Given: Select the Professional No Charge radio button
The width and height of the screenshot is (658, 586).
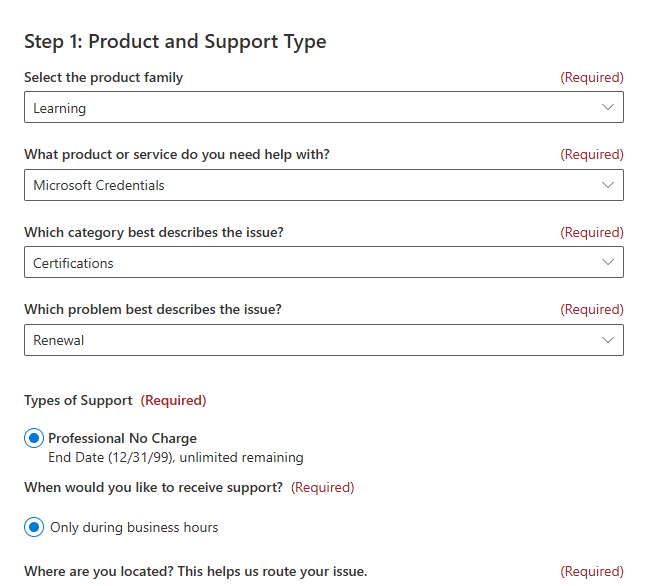Looking at the screenshot, I should pyautogui.click(x=35, y=438).
